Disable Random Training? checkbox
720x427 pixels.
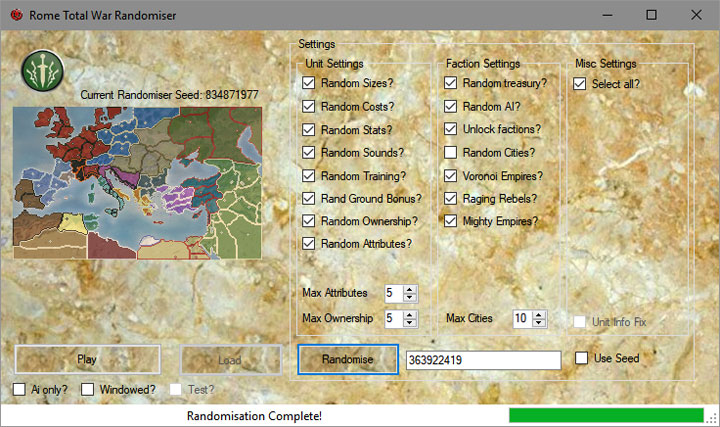(x=309, y=176)
